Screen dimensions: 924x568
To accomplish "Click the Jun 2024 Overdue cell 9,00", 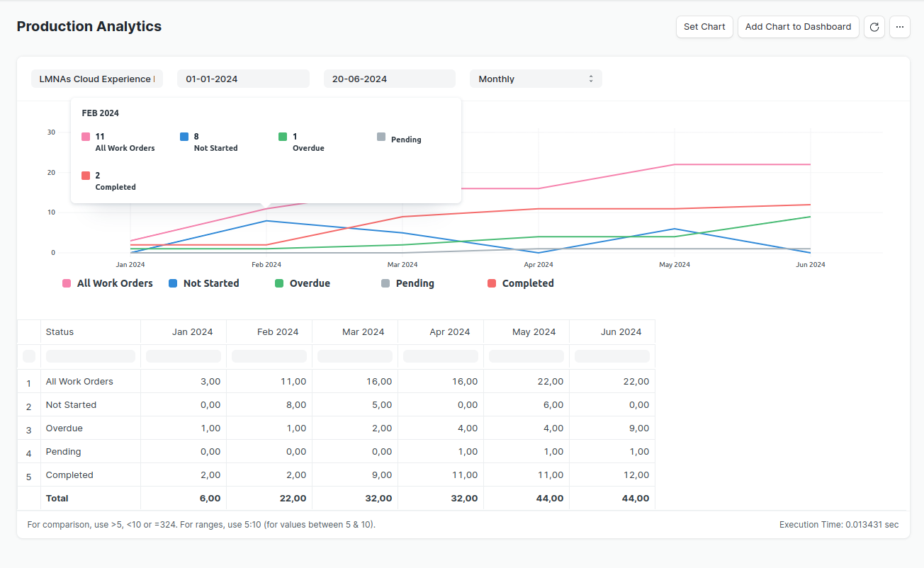I will click(x=612, y=428).
